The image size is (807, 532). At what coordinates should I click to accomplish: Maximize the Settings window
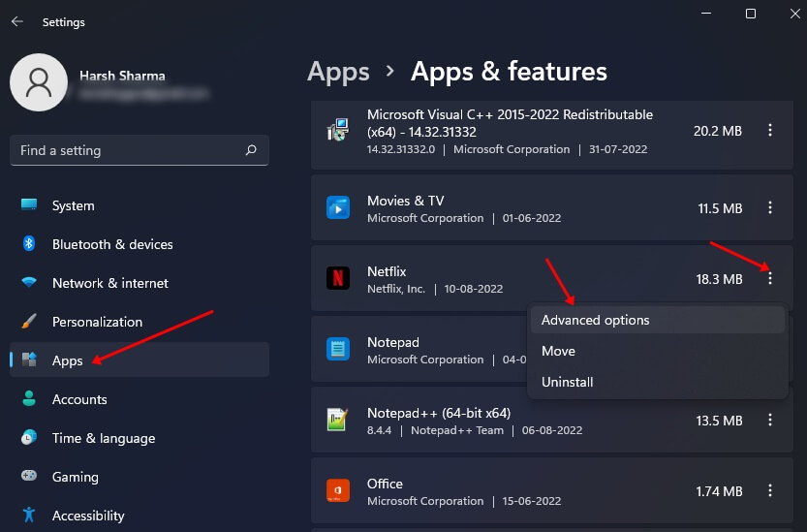(x=751, y=14)
